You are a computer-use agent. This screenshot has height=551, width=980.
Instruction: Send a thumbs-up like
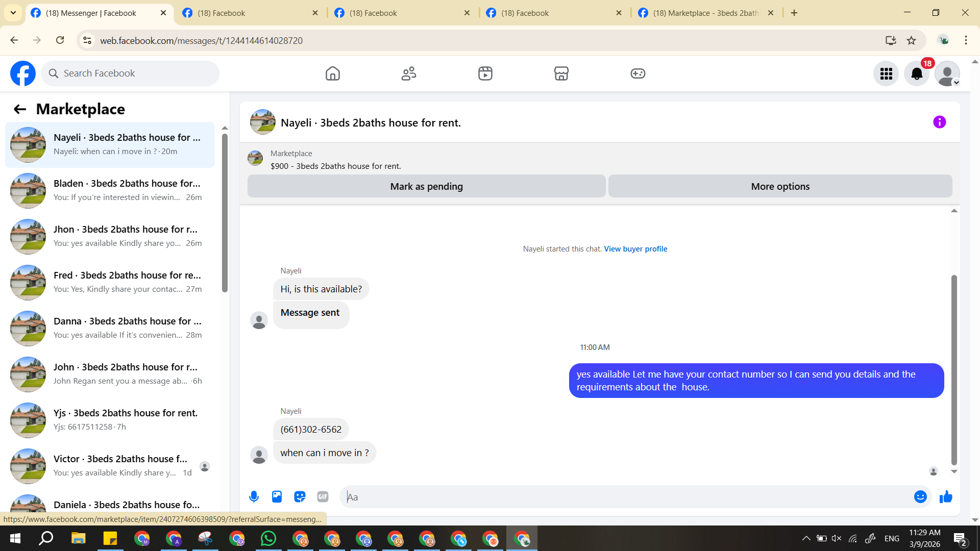click(946, 497)
